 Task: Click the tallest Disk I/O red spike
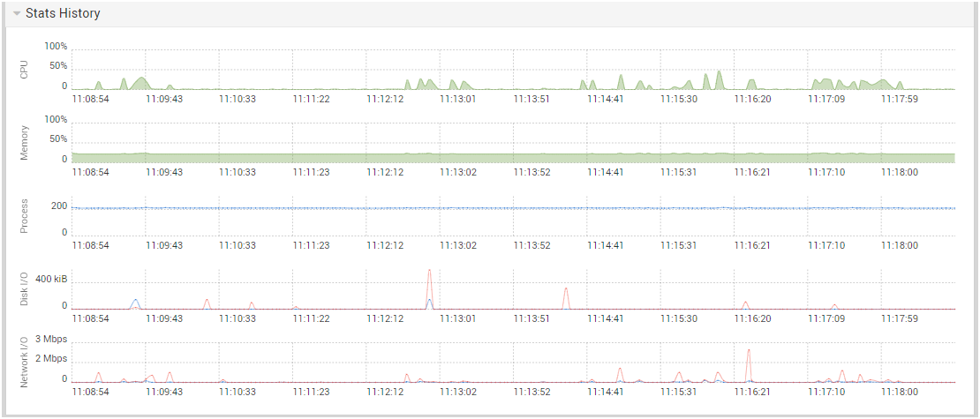pyautogui.click(x=429, y=288)
